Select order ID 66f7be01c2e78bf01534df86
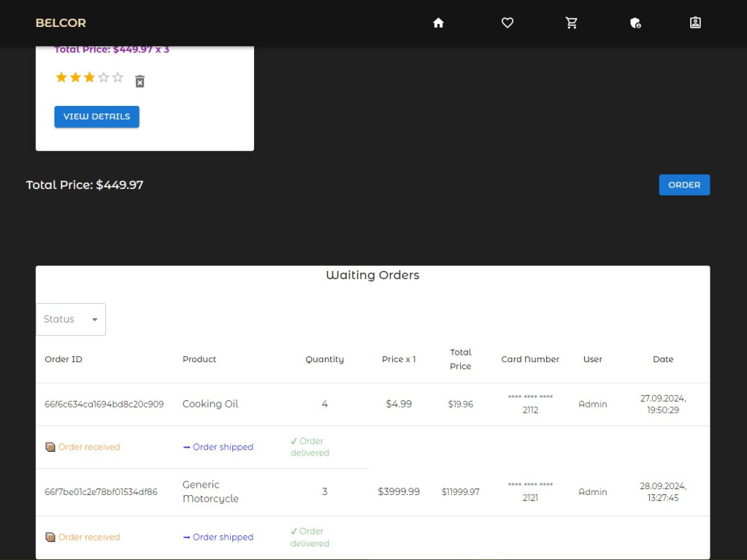 point(101,492)
